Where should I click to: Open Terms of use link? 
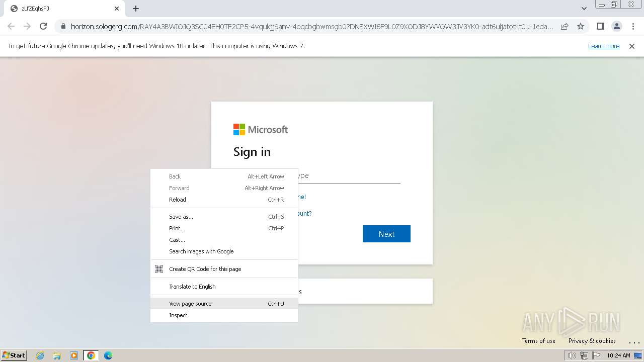point(538,341)
